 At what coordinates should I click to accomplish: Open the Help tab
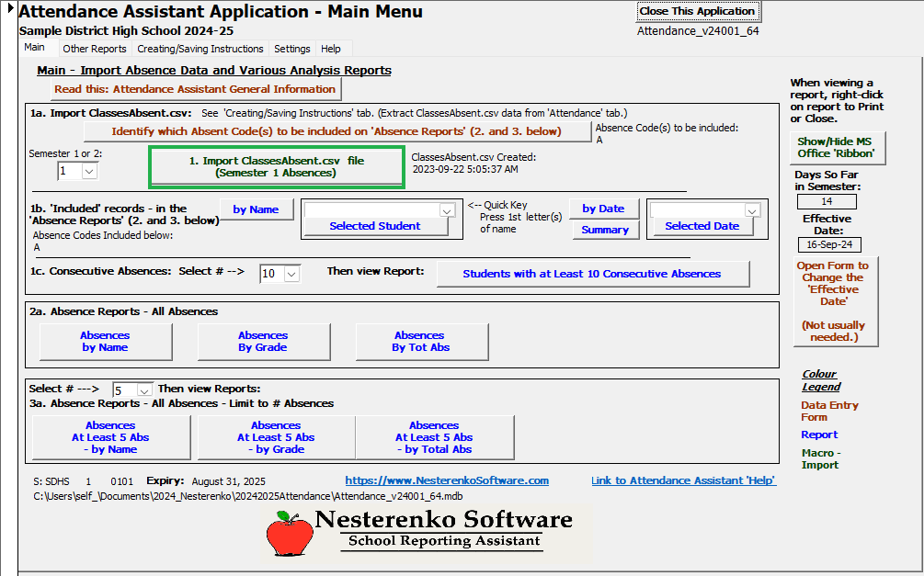pyautogui.click(x=331, y=49)
